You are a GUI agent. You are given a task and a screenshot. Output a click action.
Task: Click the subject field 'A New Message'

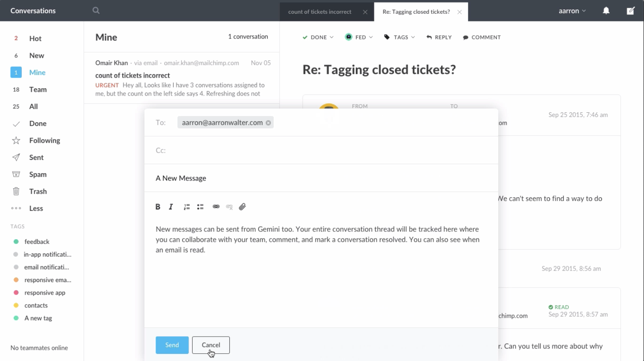click(x=321, y=178)
